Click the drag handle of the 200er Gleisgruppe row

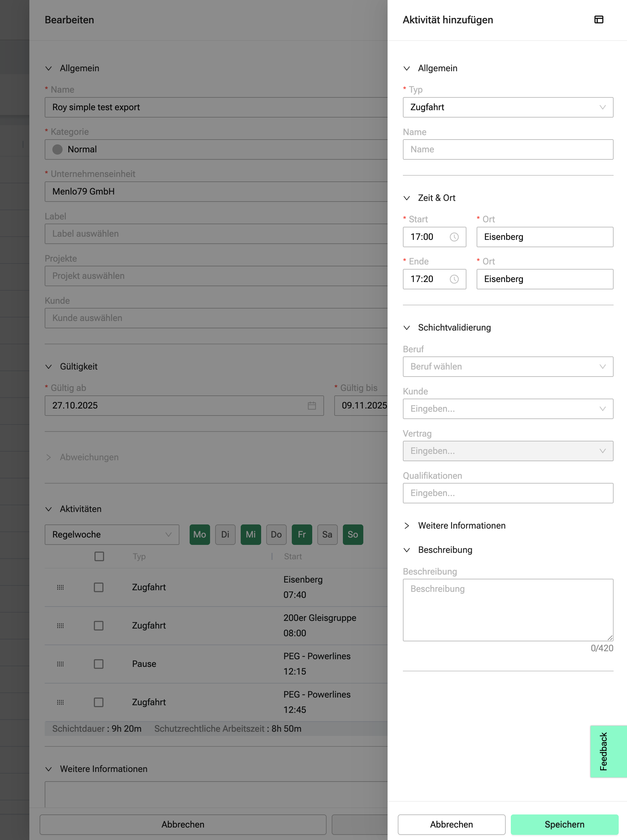(60, 625)
